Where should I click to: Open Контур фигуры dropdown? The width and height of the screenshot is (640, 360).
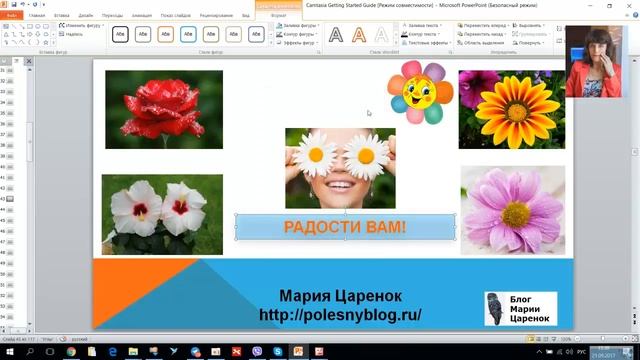pos(297,34)
